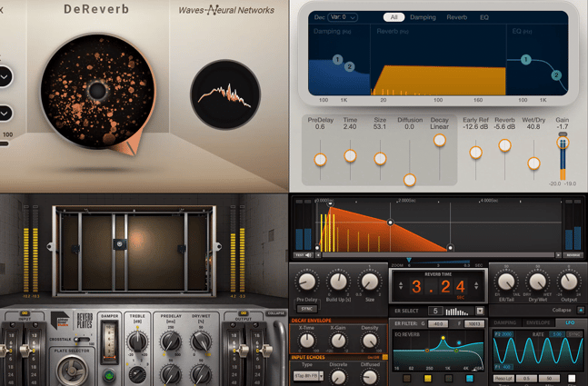Toggle the Reverb Plates output link button
The image size is (588, 386).
click(243, 313)
